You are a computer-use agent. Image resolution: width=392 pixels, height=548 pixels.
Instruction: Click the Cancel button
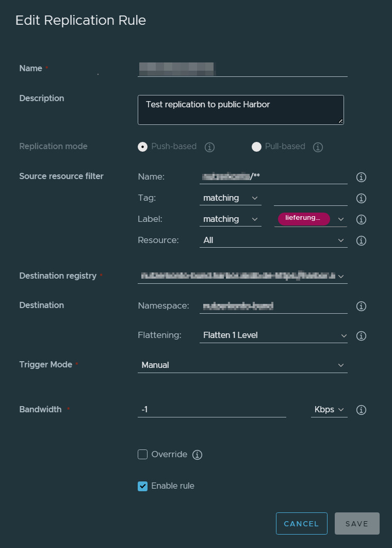click(301, 523)
